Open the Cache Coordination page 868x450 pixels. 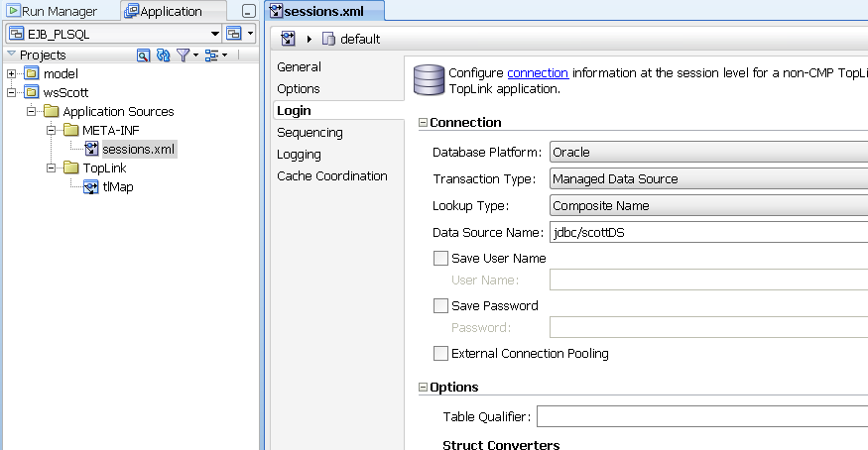coord(332,176)
